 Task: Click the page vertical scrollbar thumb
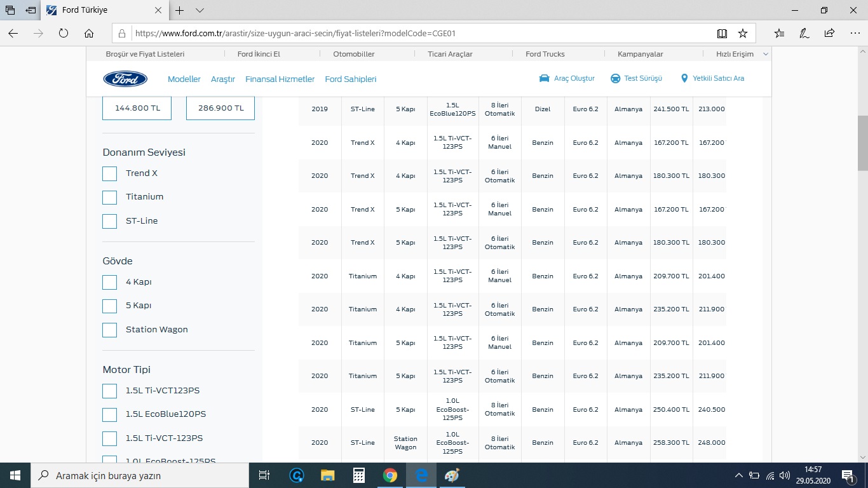[862, 143]
